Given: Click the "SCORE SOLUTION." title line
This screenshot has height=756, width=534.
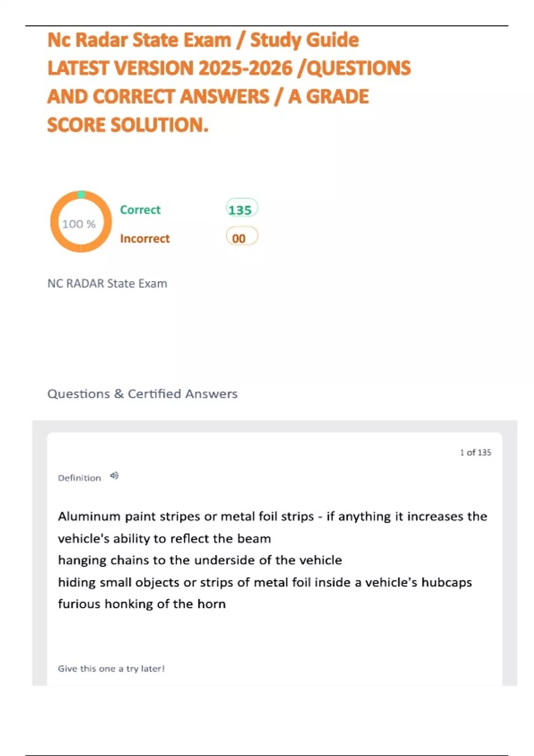Looking at the screenshot, I should point(128,125).
